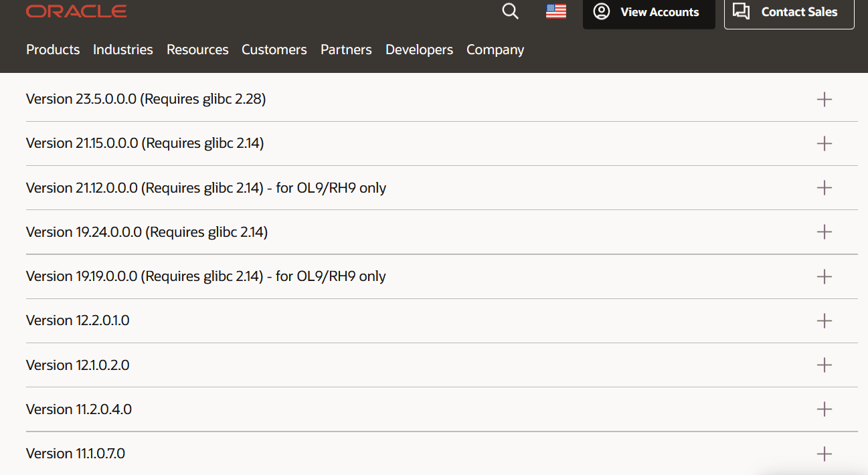The width and height of the screenshot is (868, 475).
Task: Open the Developers menu
Action: tap(419, 50)
